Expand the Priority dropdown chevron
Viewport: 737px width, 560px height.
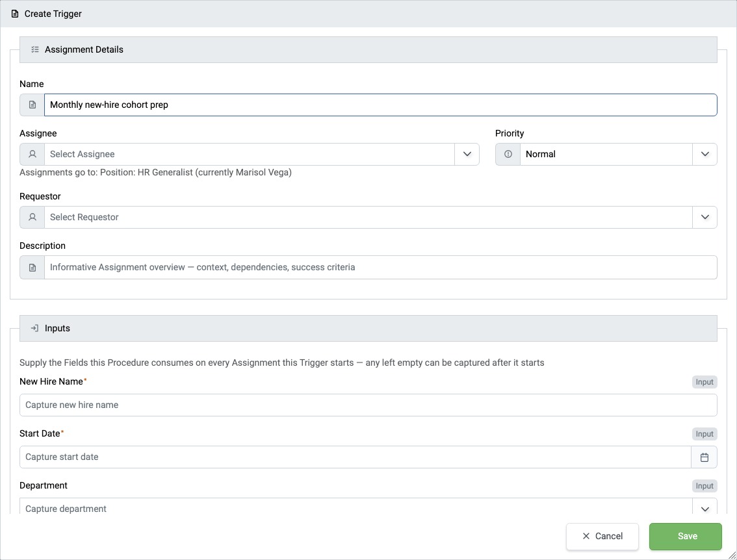(x=705, y=154)
